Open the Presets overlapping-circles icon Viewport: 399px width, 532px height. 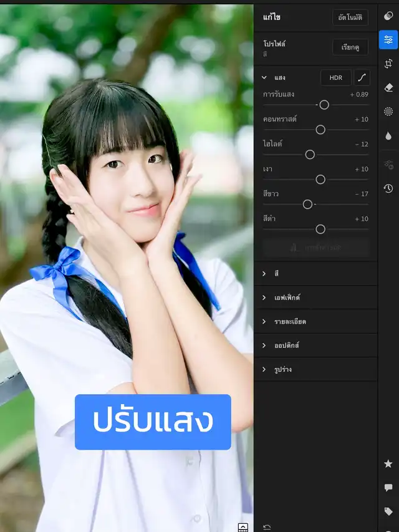click(x=388, y=16)
